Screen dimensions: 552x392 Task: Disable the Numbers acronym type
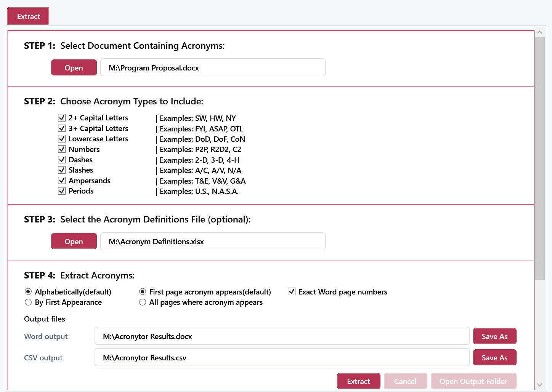pyautogui.click(x=62, y=149)
